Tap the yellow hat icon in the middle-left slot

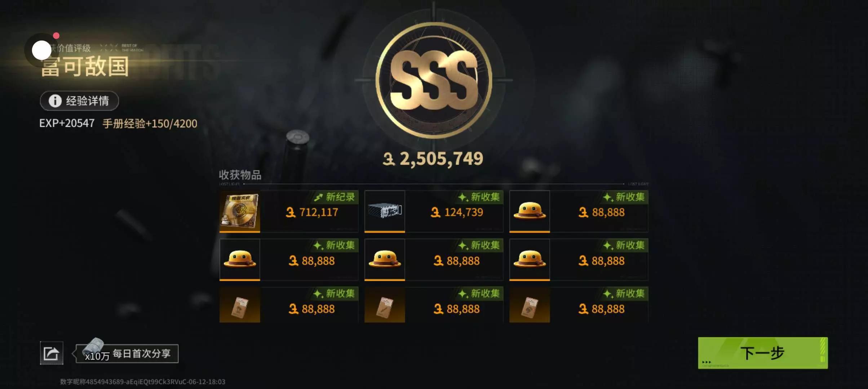(240, 259)
